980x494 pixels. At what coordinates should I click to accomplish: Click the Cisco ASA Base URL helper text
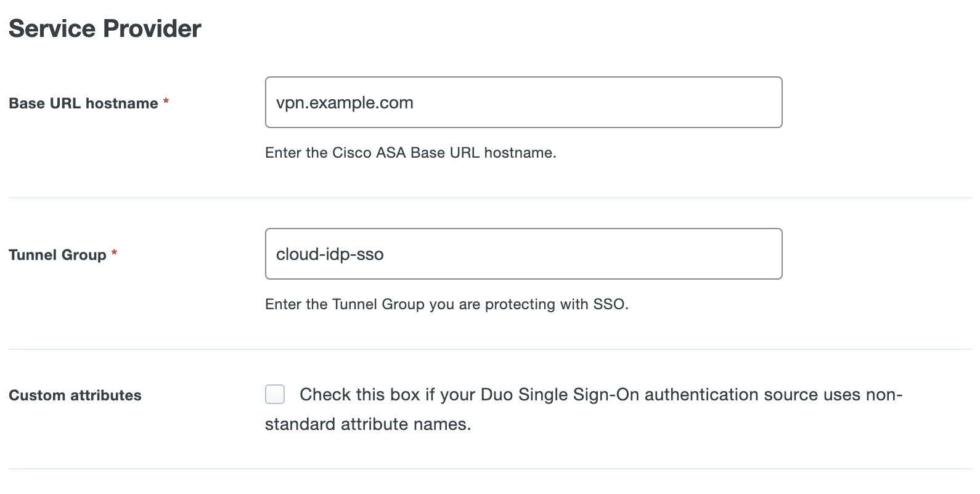410,153
